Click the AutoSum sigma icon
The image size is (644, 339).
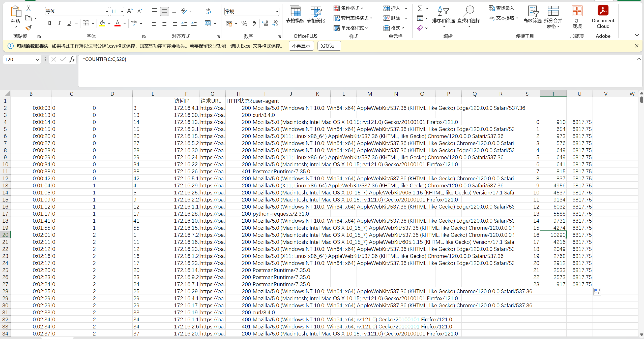coord(420,9)
